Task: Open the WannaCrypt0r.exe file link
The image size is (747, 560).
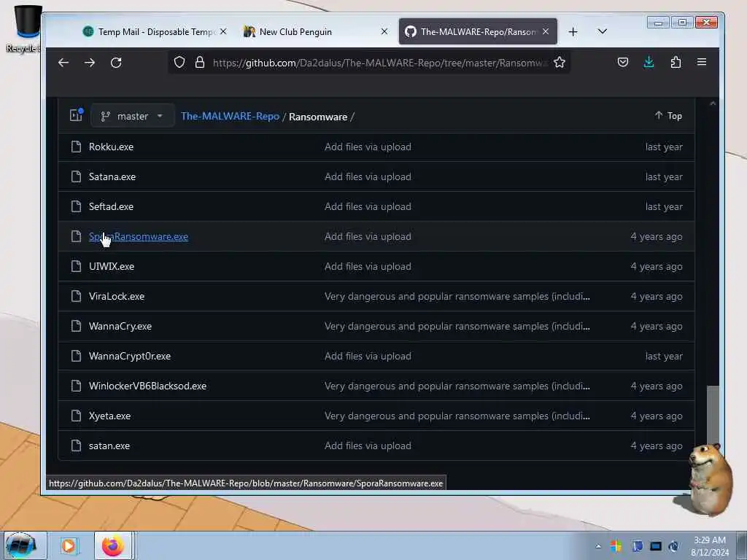Action: click(x=130, y=356)
